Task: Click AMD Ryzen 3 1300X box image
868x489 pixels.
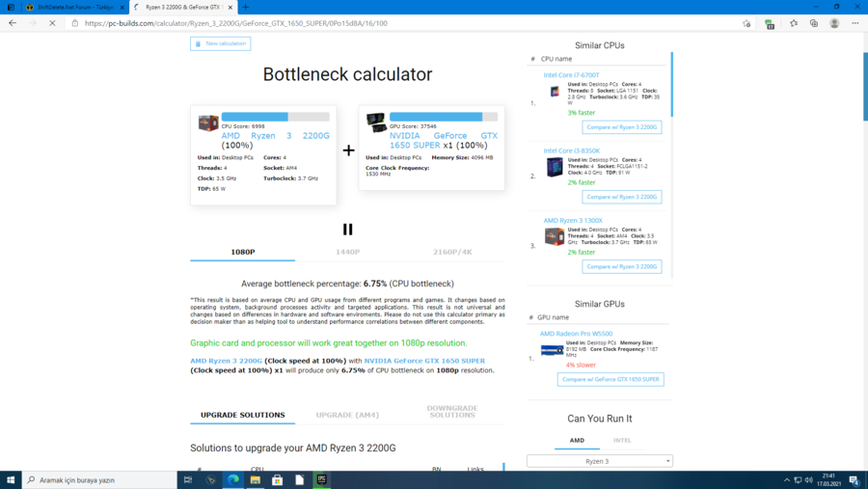Action: (555, 236)
